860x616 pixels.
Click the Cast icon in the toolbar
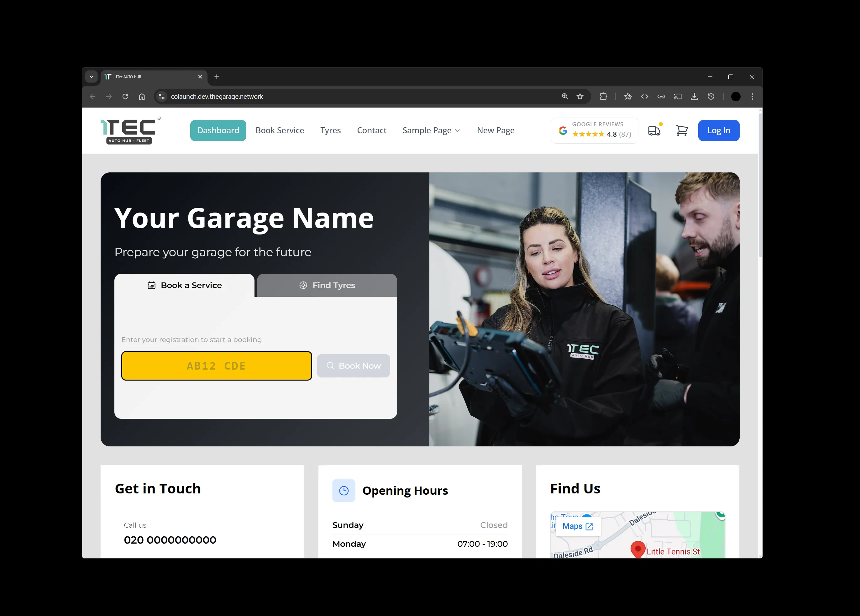click(x=678, y=96)
